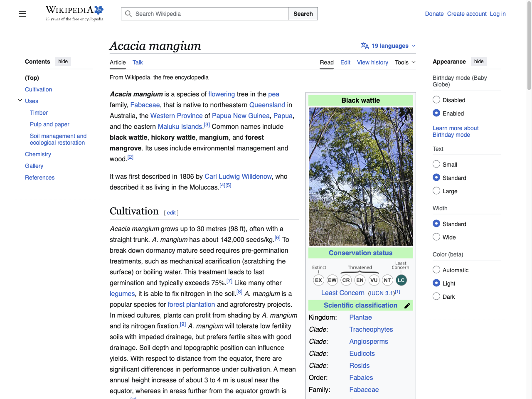The height and width of the screenshot is (399, 532).
Task: Click the search magnifying glass icon
Action: pyautogui.click(x=128, y=14)
